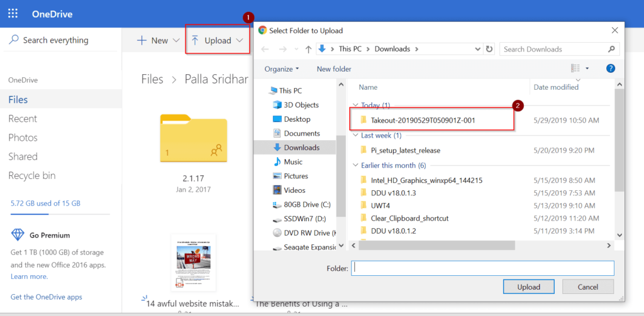The height and width of the screenshot is (316, 644).
Task: Click the file list horizontal scrollbar
Action: [436, 245]
